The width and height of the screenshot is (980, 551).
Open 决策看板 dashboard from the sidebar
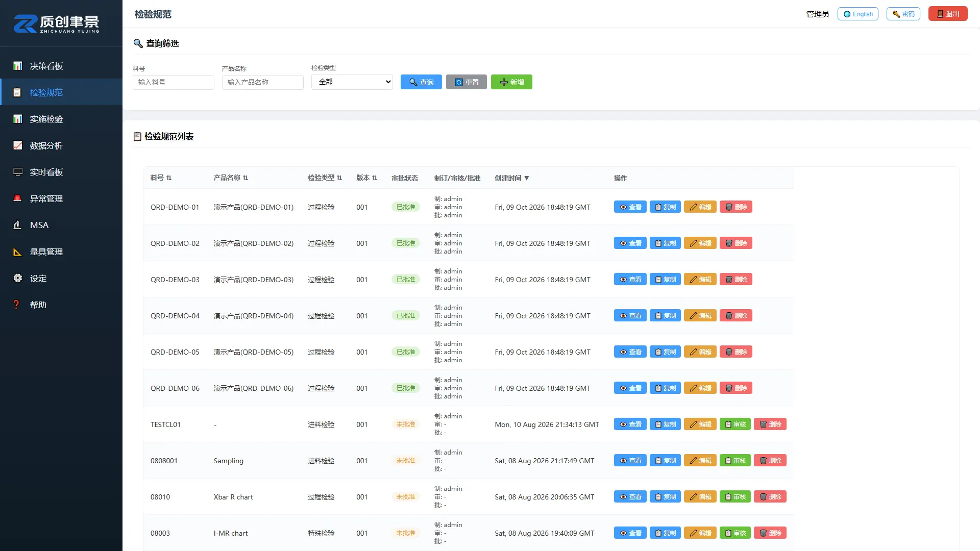(61, 66)
